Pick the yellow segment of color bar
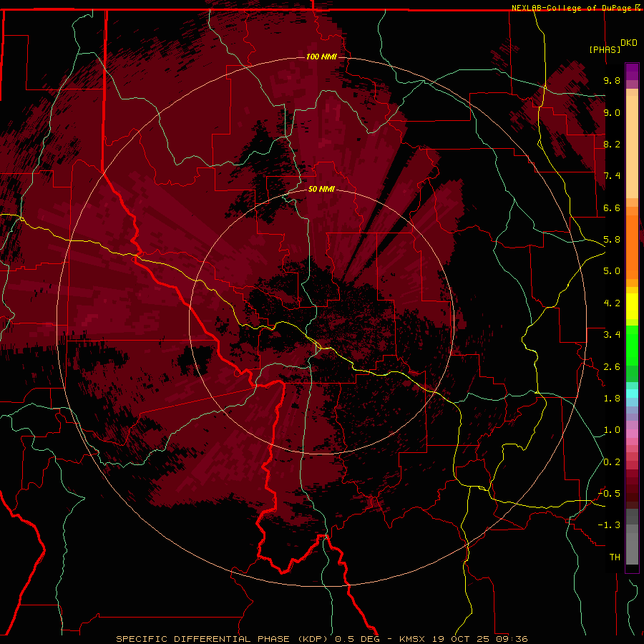This screenshot has width=644, height=644. 632,306
